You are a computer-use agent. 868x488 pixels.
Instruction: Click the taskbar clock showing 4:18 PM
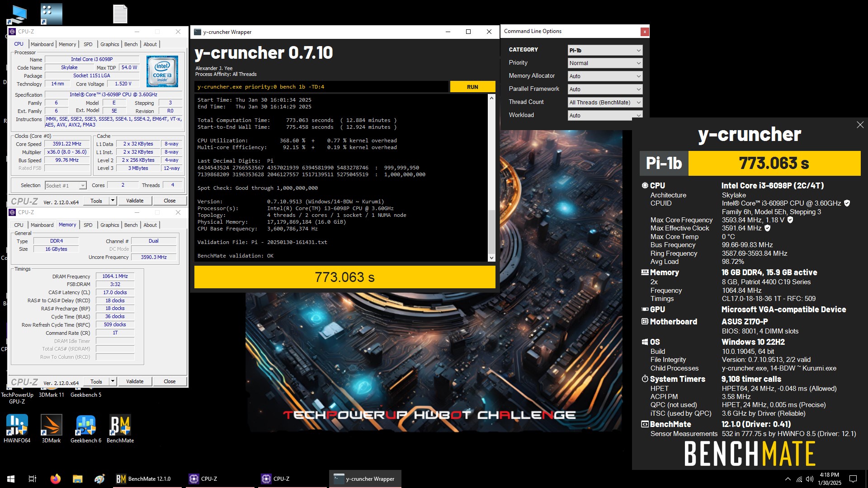(x=830, y=479)
